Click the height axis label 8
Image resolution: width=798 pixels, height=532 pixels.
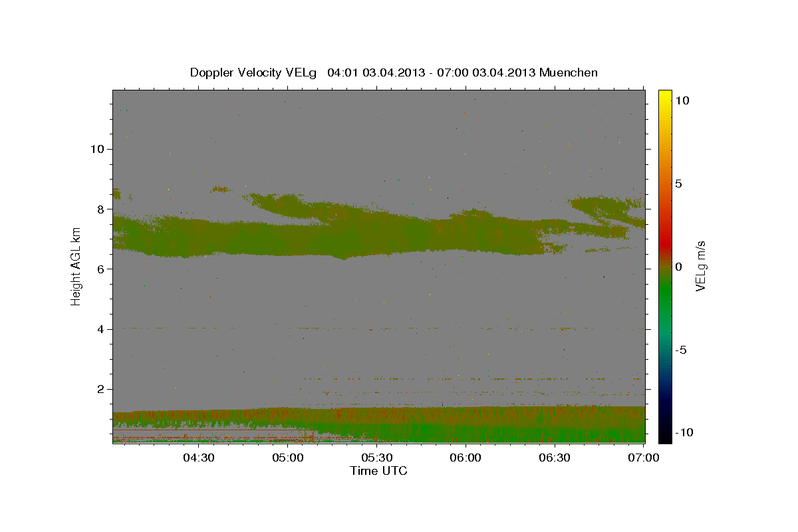[x=99, y=209]
